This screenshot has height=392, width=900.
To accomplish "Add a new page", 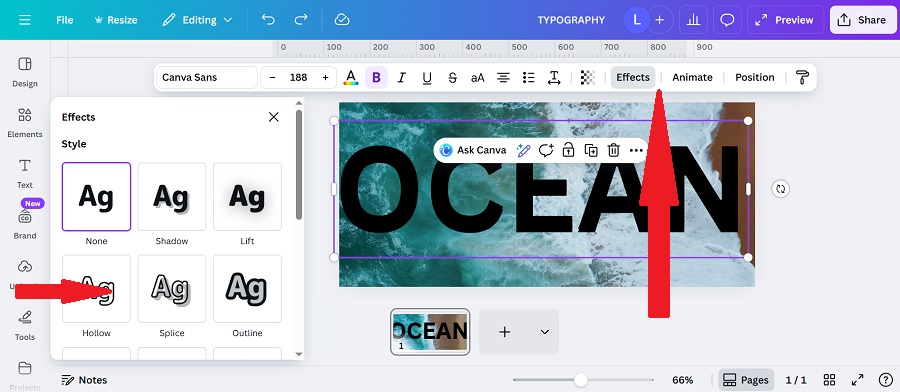I will (505, 332).
